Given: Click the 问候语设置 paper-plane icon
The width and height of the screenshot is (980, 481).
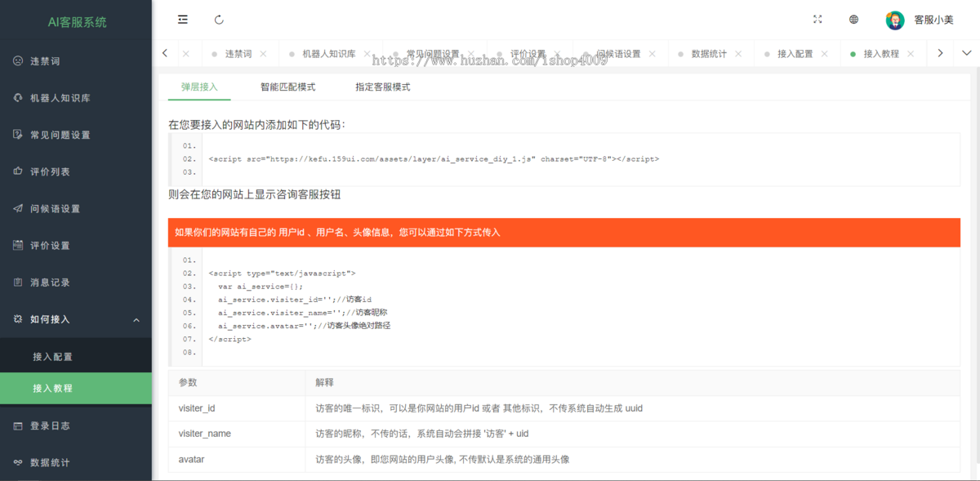Looking at the screenshot, I should (x=18, y=208).
